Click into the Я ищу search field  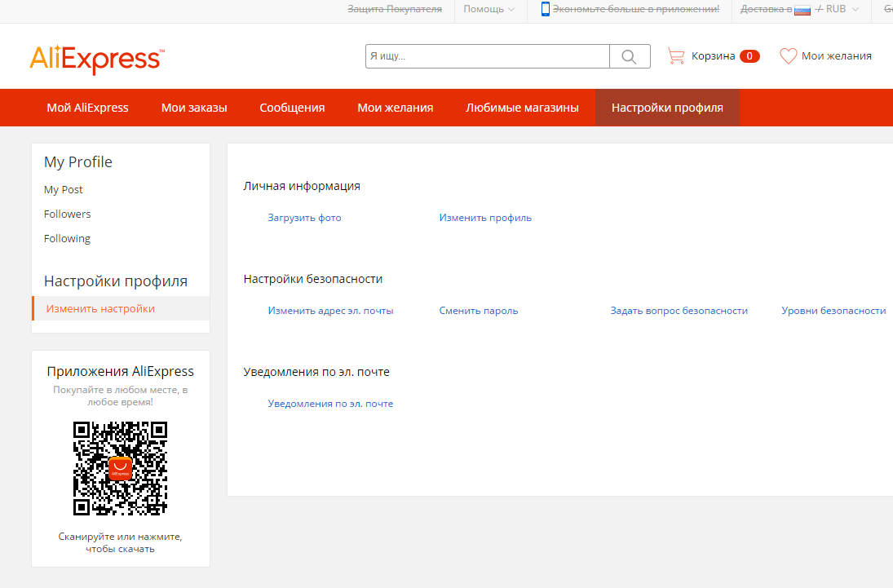(x=488, y=56)
